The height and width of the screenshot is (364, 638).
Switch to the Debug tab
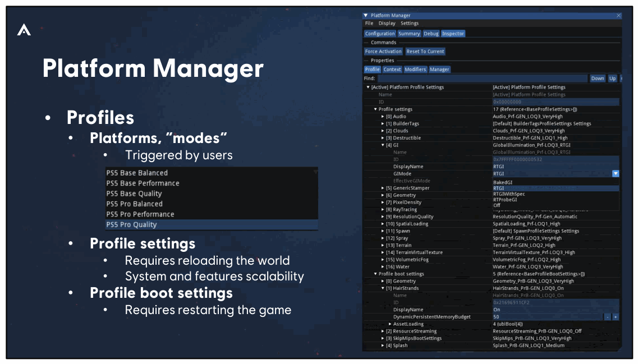coord(431,34)
